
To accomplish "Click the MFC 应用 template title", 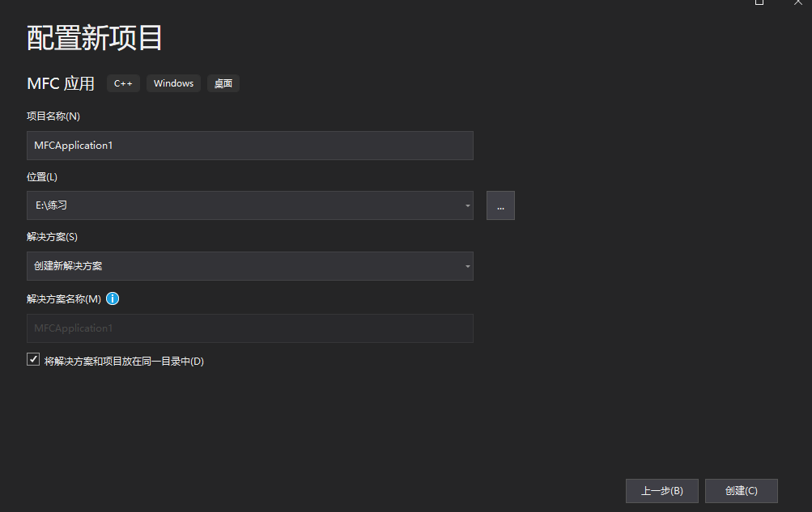I will [x=61, y=83].
